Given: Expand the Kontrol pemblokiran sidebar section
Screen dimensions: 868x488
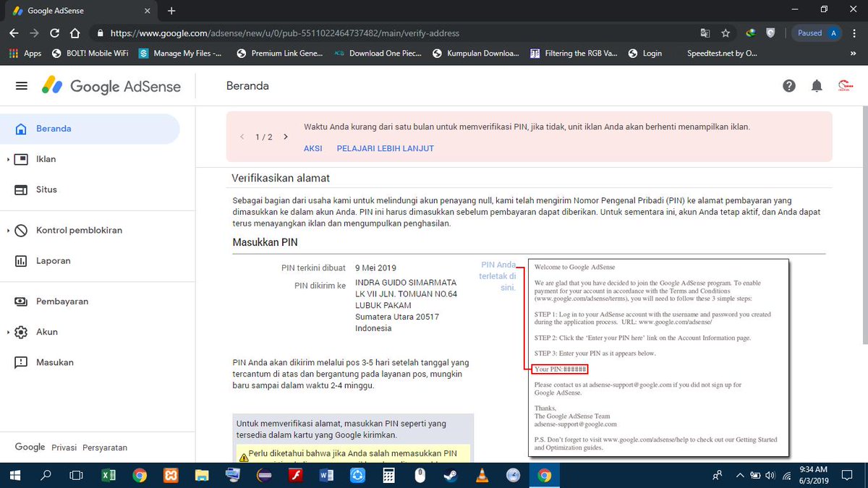Looking at the screenshot, I should tap(8, 230).
